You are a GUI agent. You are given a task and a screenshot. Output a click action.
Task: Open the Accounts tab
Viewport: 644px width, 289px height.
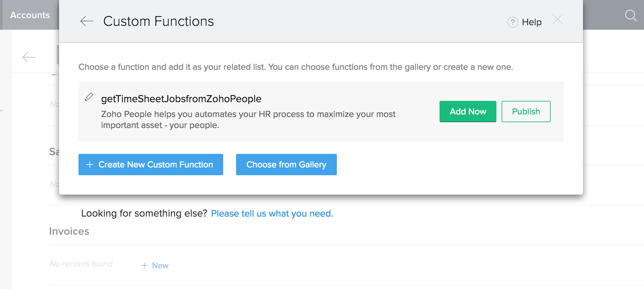click(x=30, y=15)
